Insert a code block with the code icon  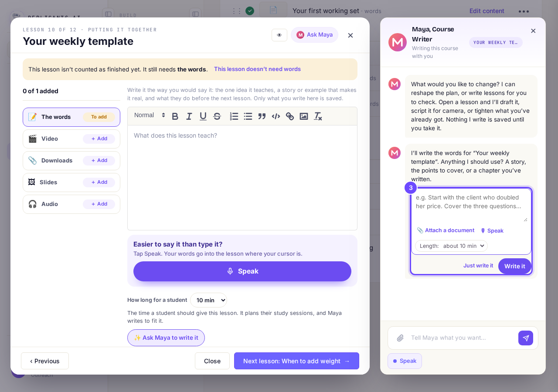(x=276, y=116)
